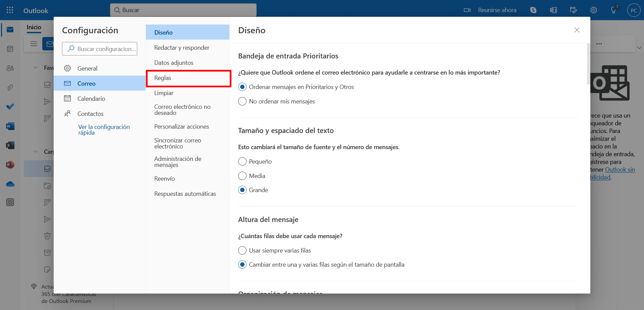Launch Excel from the left rail
The image size is (644, 310).
click(x=10, y=145)
